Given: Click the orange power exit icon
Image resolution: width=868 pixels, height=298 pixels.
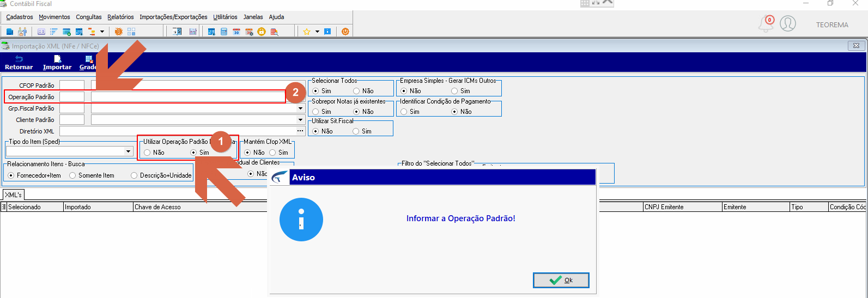Looking at the screenshot, I should click(x=345, y=32).
